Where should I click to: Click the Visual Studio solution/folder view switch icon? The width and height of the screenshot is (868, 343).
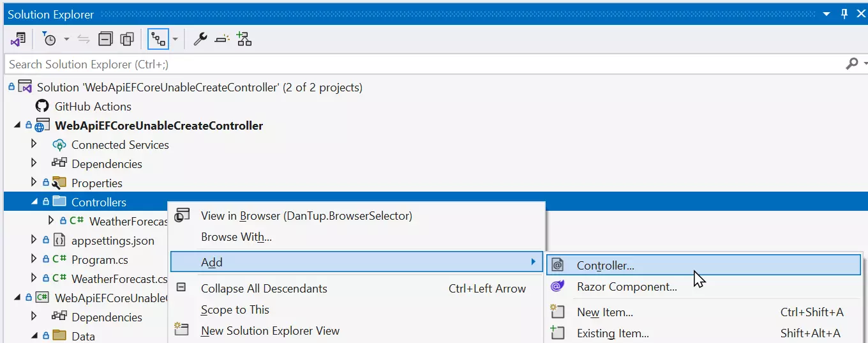point(18,39)
